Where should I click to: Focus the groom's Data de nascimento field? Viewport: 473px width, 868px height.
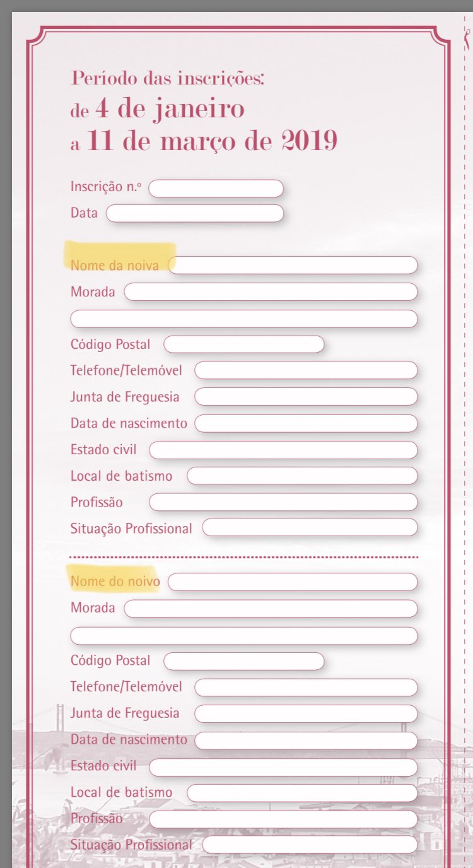coord(306,740)
